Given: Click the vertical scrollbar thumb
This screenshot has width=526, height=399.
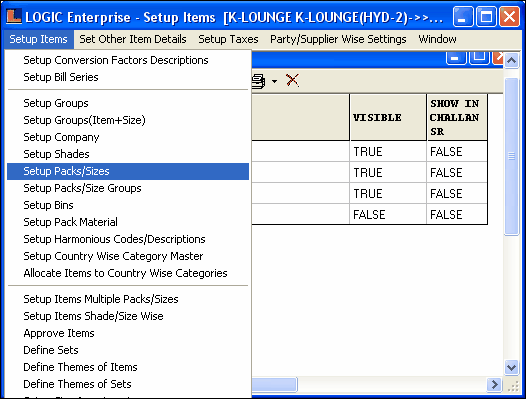Looking at the screenshot, I should point(512,157).
